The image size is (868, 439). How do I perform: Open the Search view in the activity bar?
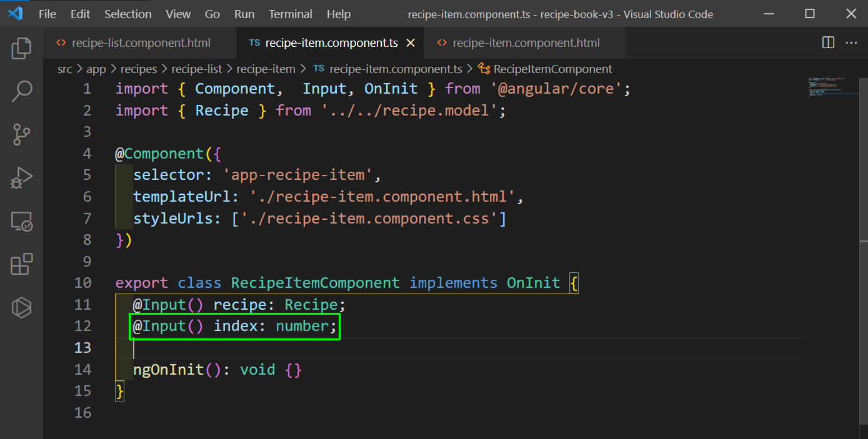[21, 91]
